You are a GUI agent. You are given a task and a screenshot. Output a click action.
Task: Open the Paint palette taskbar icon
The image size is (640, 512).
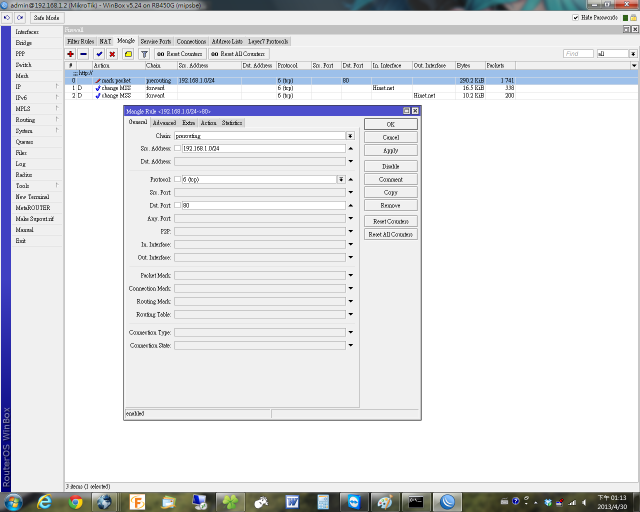[384, 502]
